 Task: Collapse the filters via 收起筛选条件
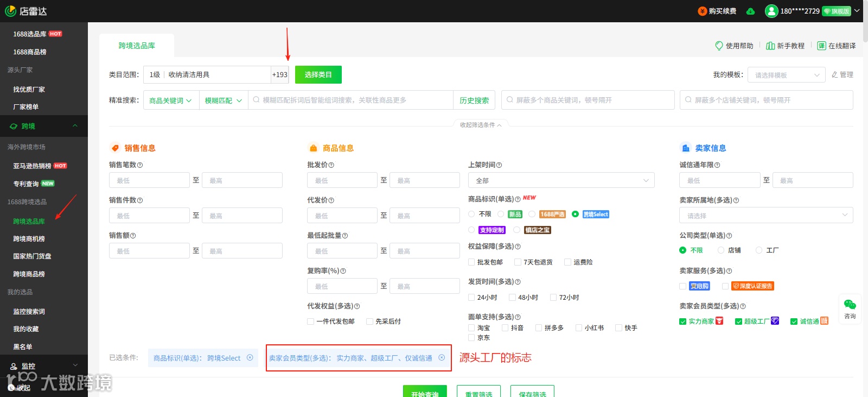(481, 125)
